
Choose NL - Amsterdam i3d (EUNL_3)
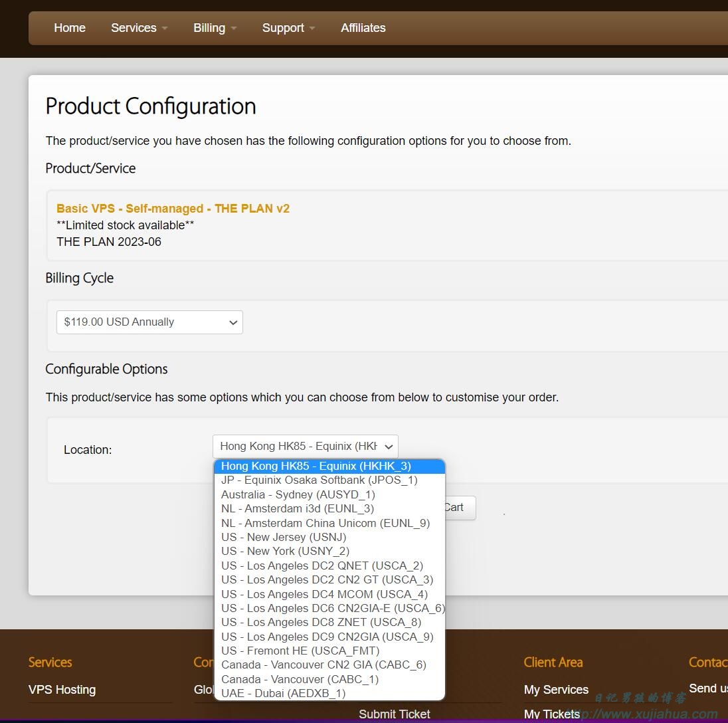coord(329,508)
